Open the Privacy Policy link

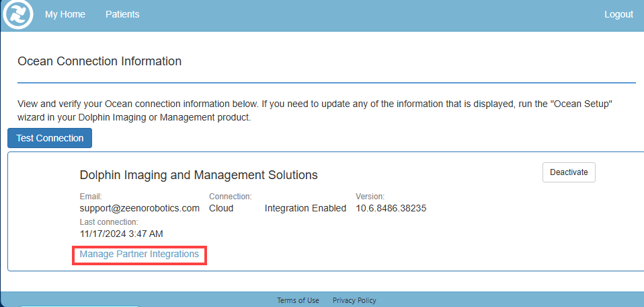point(354,300)
